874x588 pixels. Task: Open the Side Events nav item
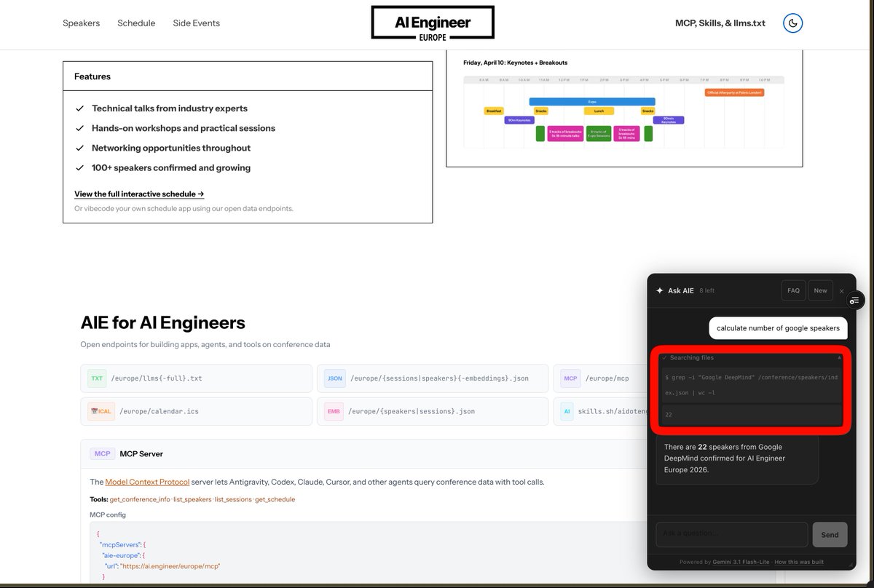point(196,23)
